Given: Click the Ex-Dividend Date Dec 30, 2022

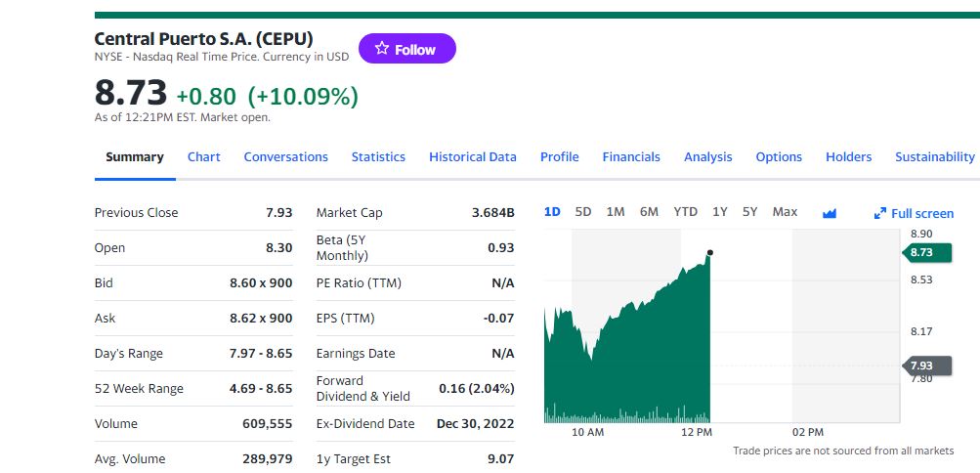Looking at the screenshot, I should click(x=475, y=423).
